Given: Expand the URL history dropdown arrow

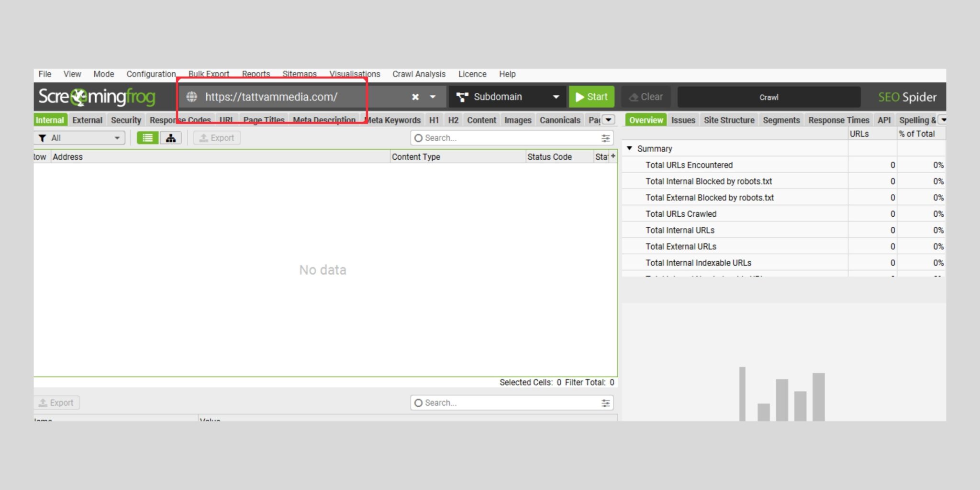Looking at the screenshot, I should [432, 97].
